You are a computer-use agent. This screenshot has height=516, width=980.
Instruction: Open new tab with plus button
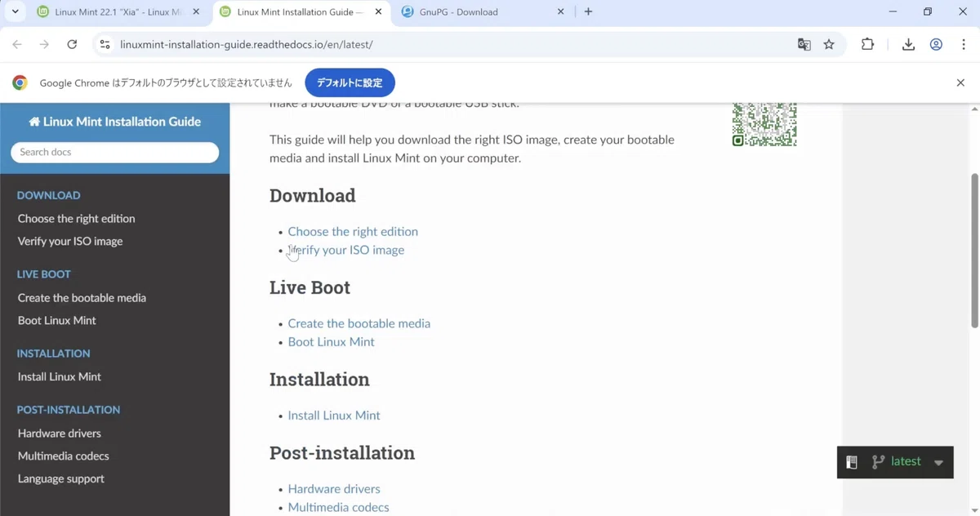[588, 12]
